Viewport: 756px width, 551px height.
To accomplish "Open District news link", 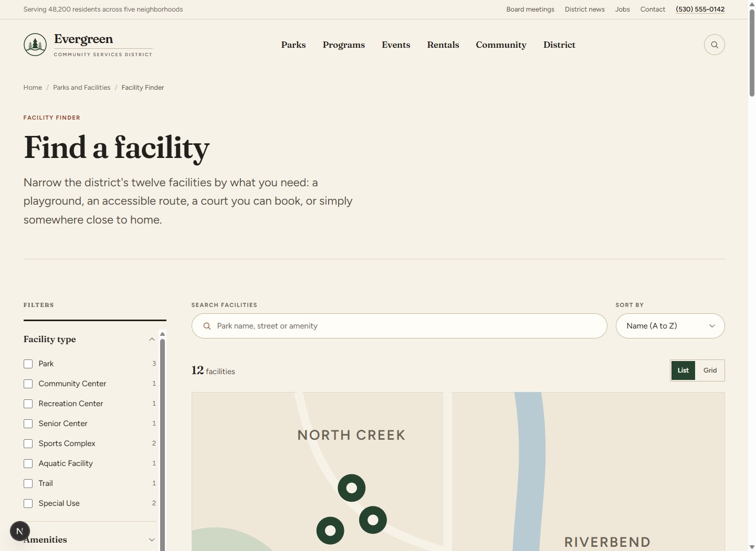I will 585,9.
